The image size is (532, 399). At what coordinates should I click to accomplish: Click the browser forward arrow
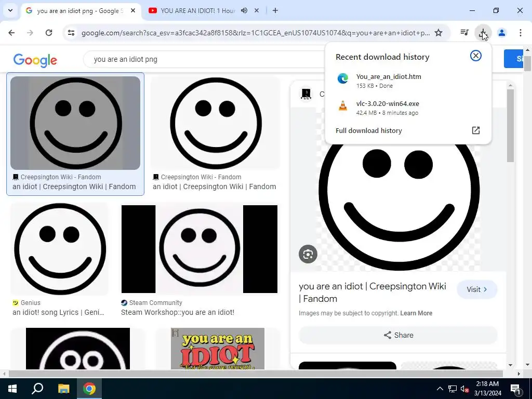[30, 33]
